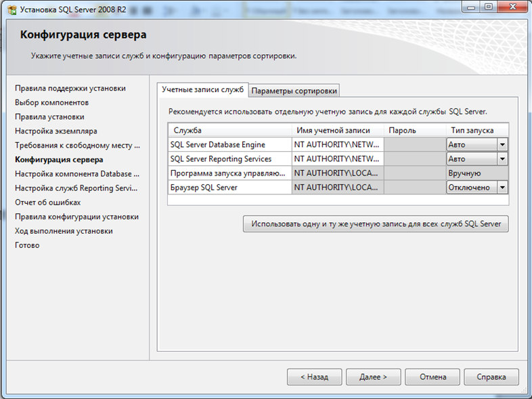Click the Имя учетной записи column header
Viewport: 532px width, 399px height.
(338, 130)
